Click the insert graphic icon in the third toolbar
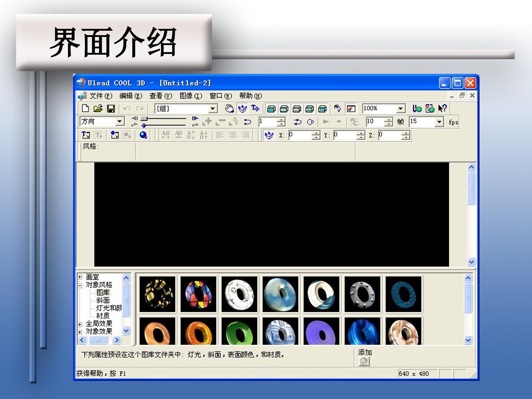 (x=115, y=135)
